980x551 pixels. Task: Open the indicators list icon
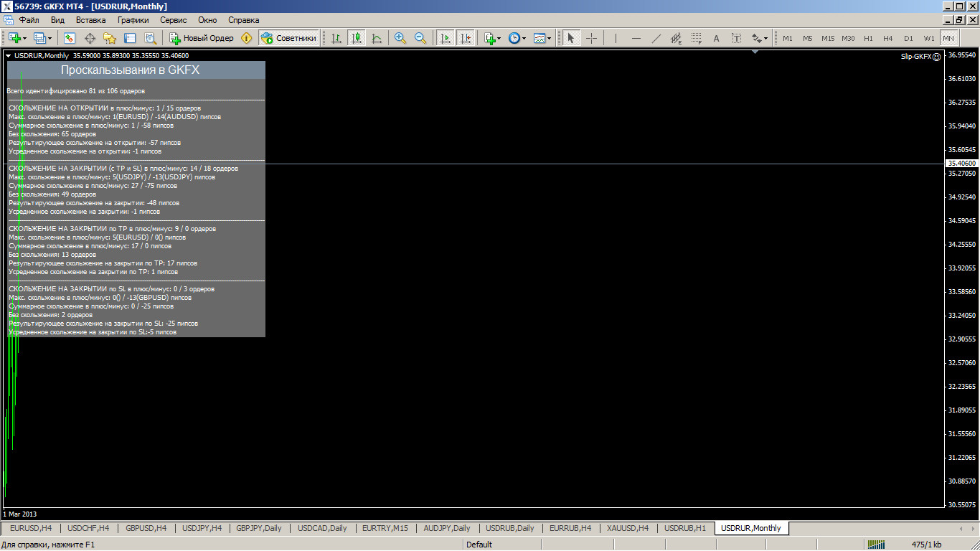click(489, 38)
